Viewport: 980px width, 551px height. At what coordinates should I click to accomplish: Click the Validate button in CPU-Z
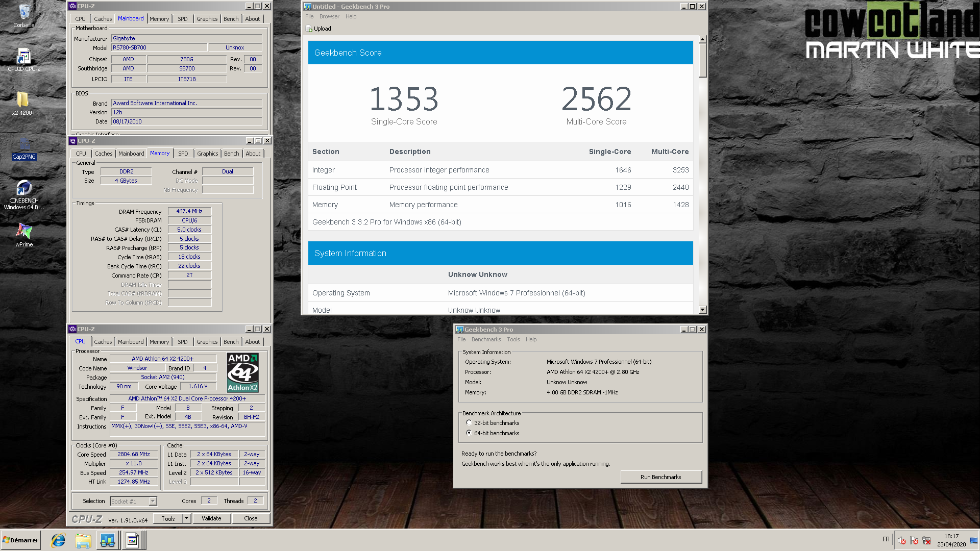211,518
